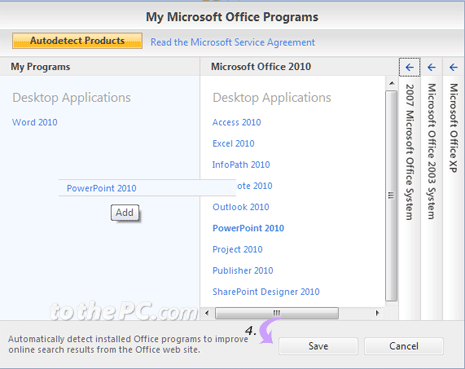Open the 2007 Microsoft Office System vertical tab
The height and width of the screenshot is (369, 465).
[x=410, y=152]
